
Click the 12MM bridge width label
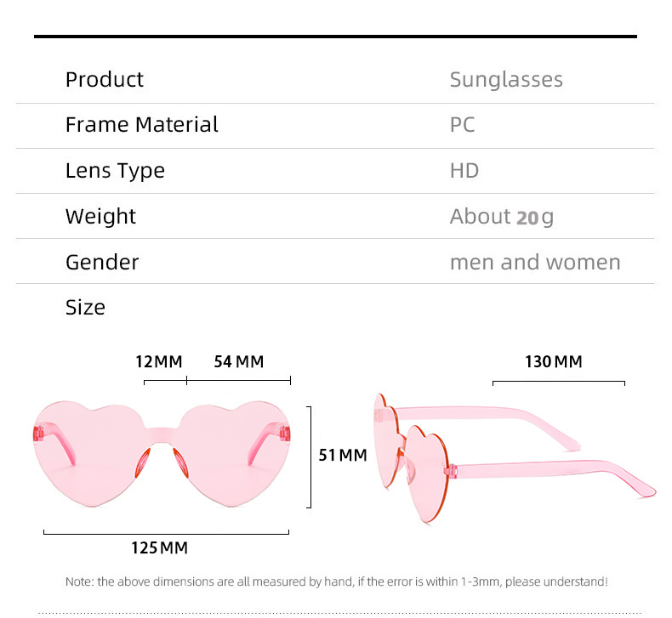click(x=159, y=362)
